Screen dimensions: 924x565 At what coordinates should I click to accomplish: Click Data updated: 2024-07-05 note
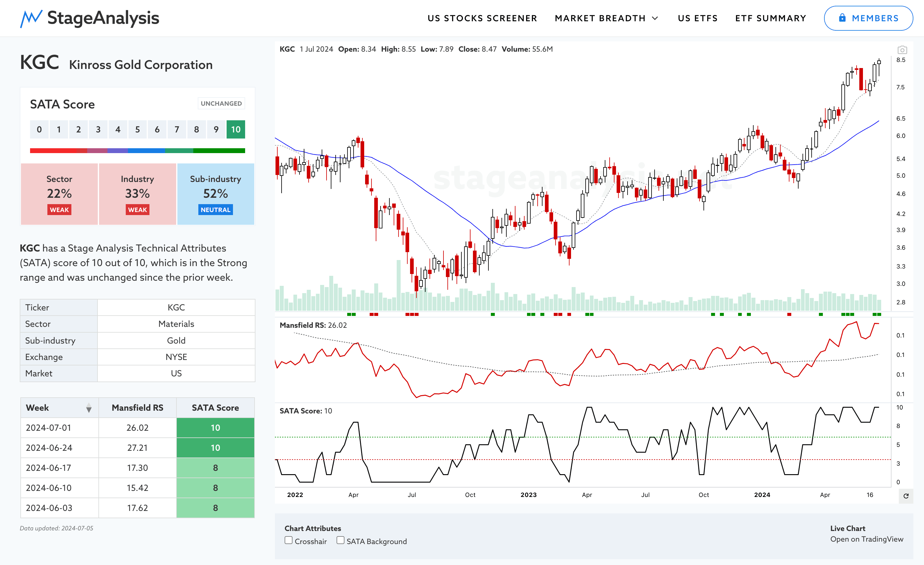pos(56,528)
